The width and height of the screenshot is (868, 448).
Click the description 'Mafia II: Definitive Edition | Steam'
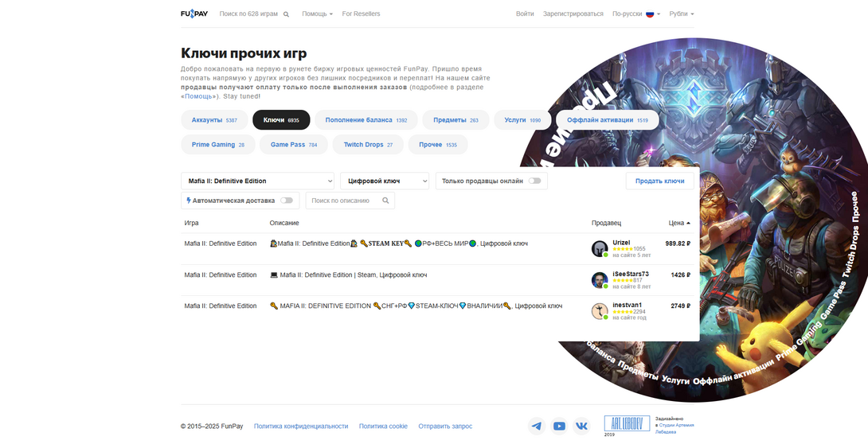point(348,275)
